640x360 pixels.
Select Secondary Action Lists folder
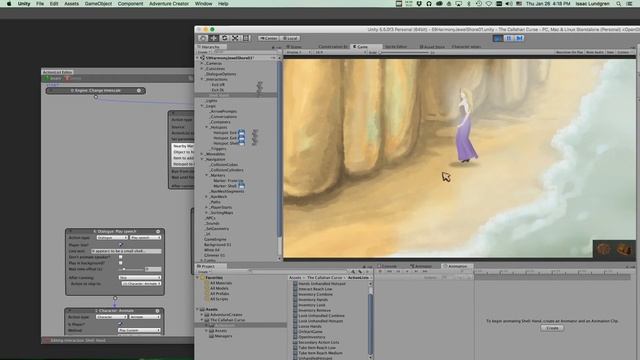319,342
